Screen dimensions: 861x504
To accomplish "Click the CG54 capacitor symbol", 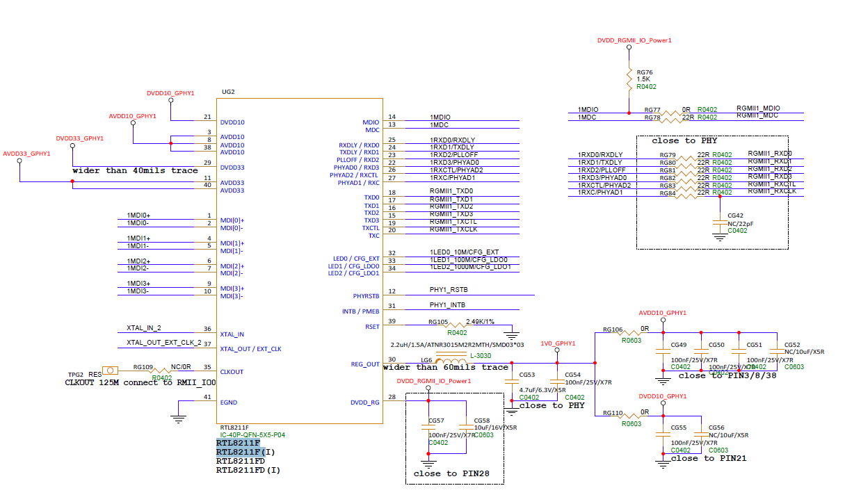I will [557, 380].
